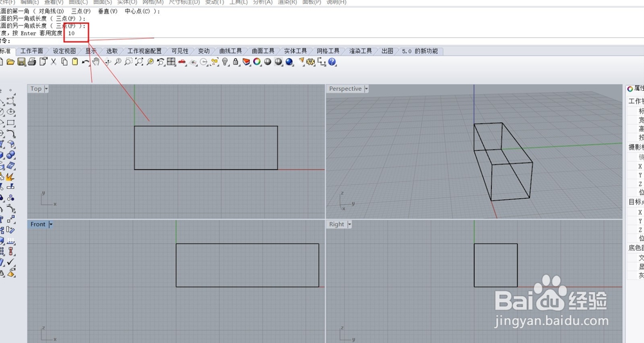The image size is (644, 343).
Task: Open Options via the gear icon
Action: pos(311,62)
